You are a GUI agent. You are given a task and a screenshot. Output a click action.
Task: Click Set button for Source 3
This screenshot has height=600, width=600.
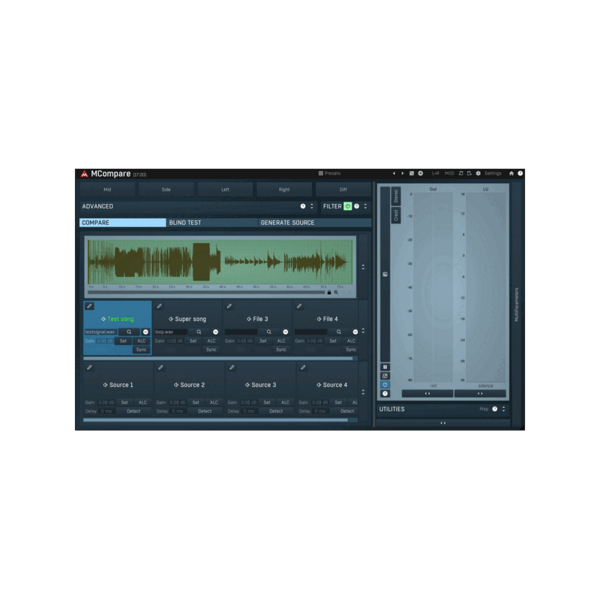point(267,403)
